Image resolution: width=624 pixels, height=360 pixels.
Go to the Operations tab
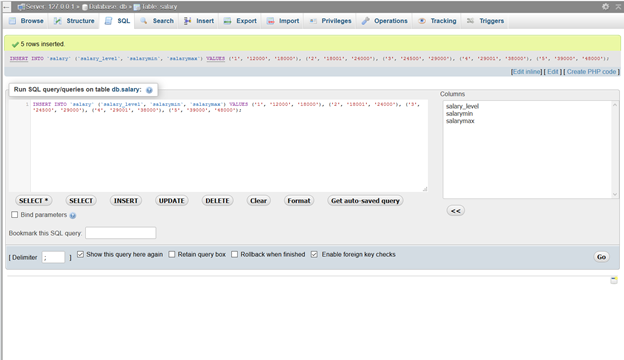(x=384, y=21)
